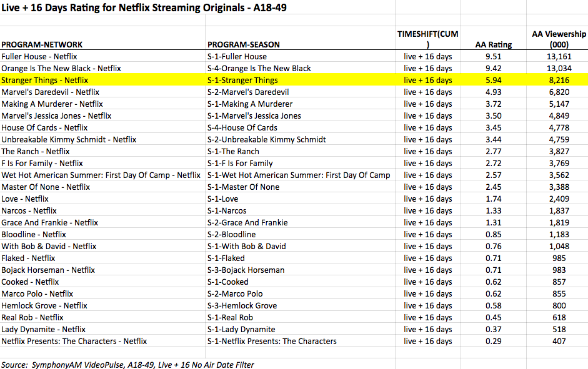This screenshot has height=369, width=588.
Task: Click 'Wet Hot American Summer: First Day Of Camp - Netflix'
Action: click(101, 175)
